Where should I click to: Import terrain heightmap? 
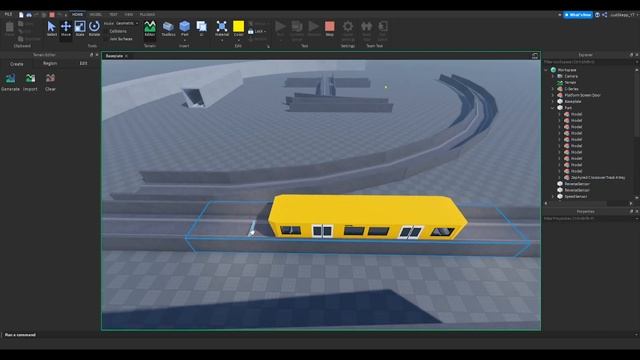coord(30,82)
